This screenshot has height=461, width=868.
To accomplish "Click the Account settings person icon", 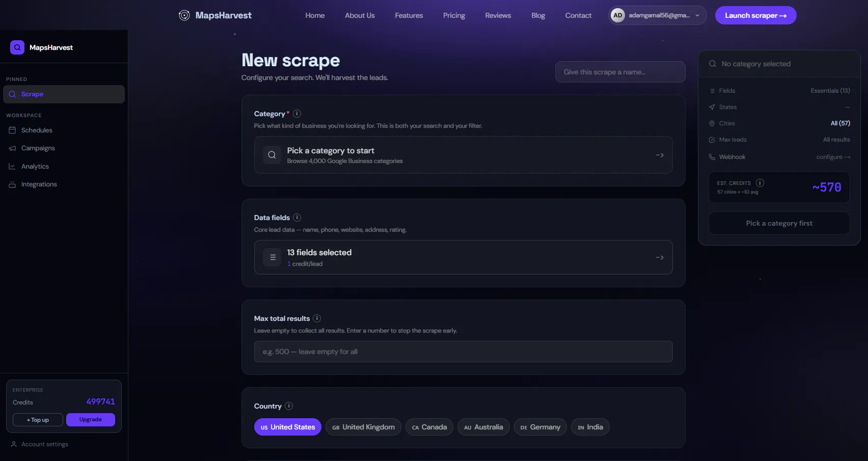I will [14, 444].
